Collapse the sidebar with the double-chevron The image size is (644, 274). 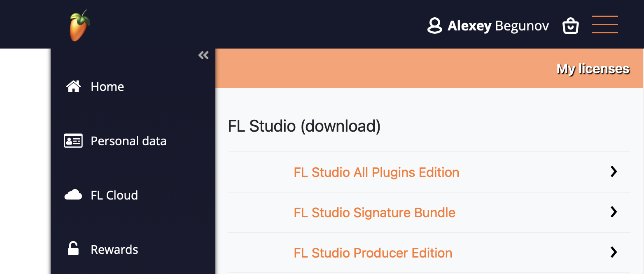(203, 55)
